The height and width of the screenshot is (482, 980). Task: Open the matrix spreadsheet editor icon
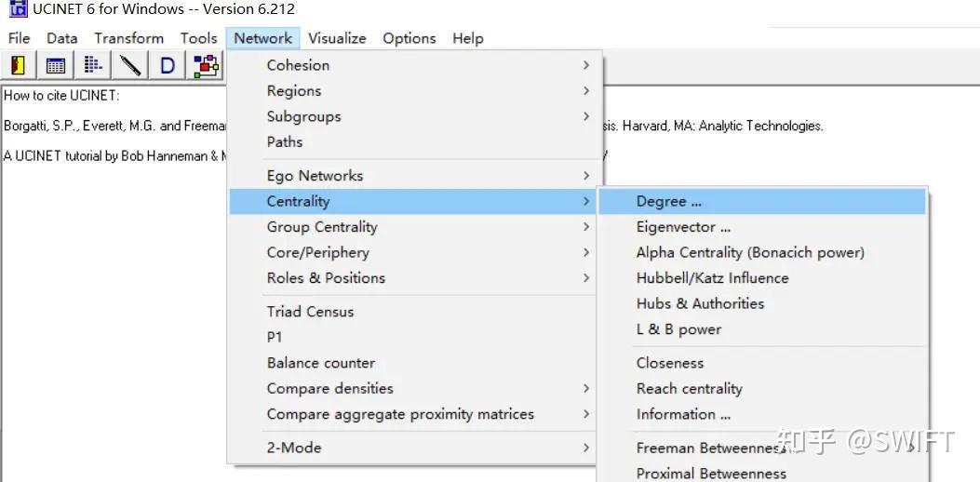pyautogui.click(x=56, y=65)
